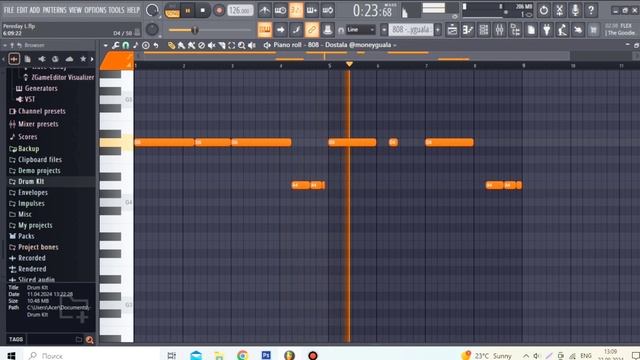Open the Mixer window
Screen dimensions: 640x360
click(500, 30)
